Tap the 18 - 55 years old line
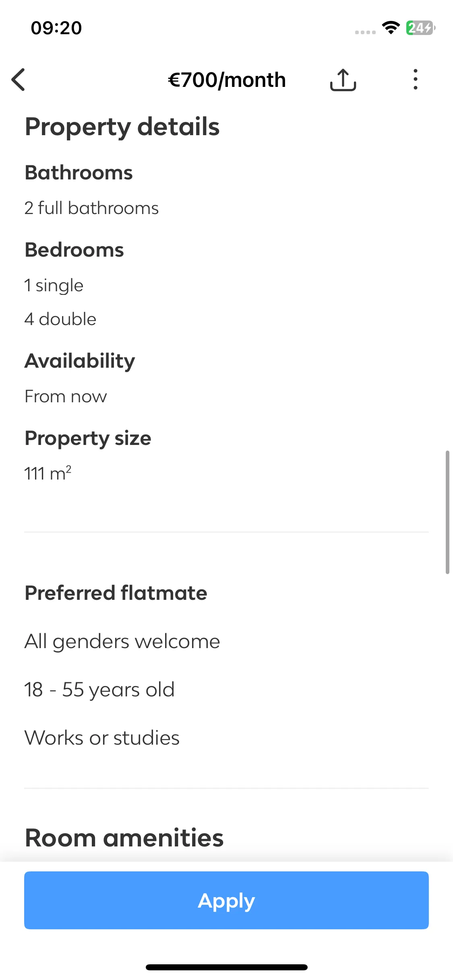The width and height of the screenshot is (453, 980). 99,690
